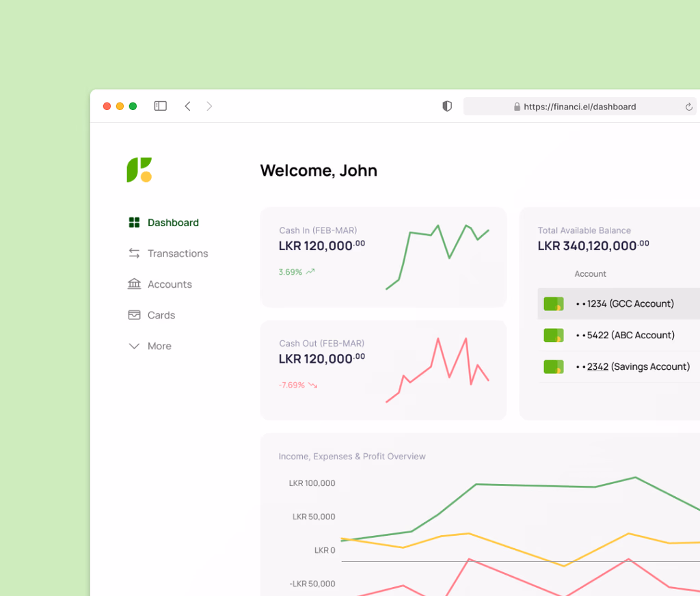Click the GCC Account card icon

554,303
